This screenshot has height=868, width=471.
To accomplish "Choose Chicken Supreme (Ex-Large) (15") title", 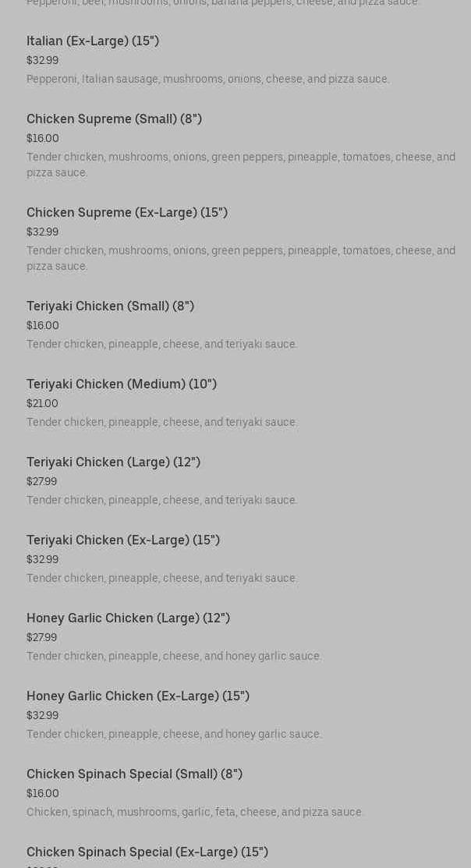I will [x=127, y=213].
